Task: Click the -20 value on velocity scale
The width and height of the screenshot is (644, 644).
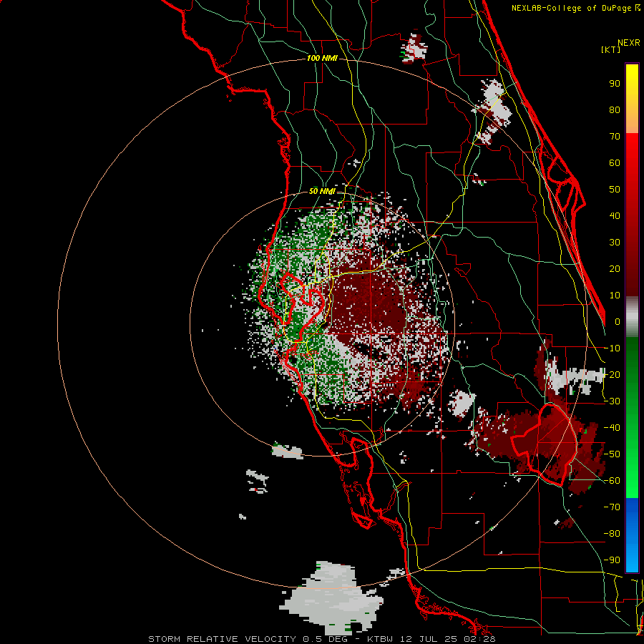Action: [x=612, y=374]
